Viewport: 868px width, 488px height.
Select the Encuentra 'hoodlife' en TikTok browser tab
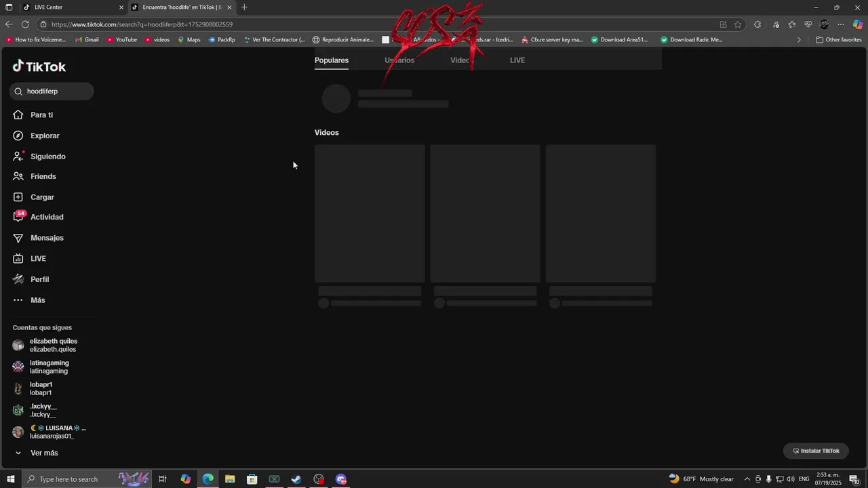click(182, 7)
